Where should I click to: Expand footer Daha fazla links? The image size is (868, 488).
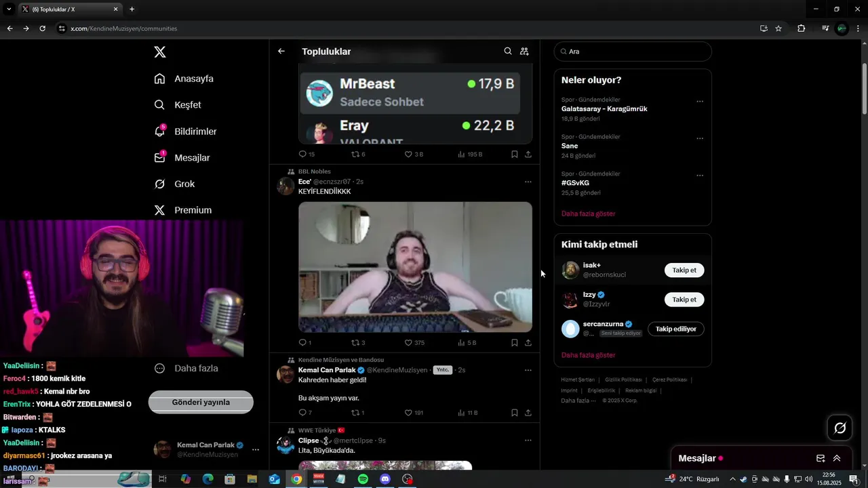point(578,401)
